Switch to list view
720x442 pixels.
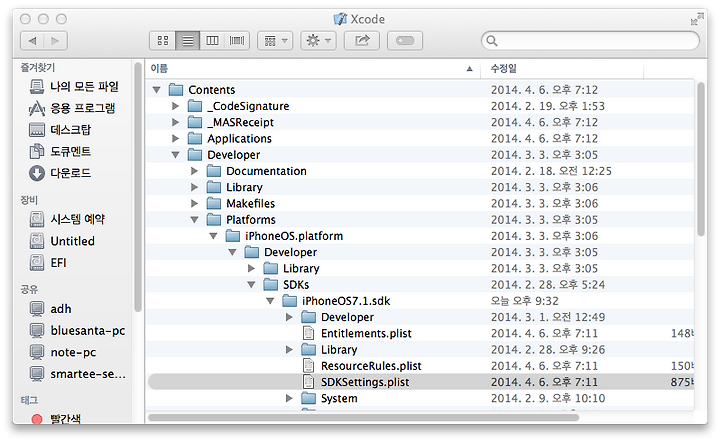coord(188,41)
